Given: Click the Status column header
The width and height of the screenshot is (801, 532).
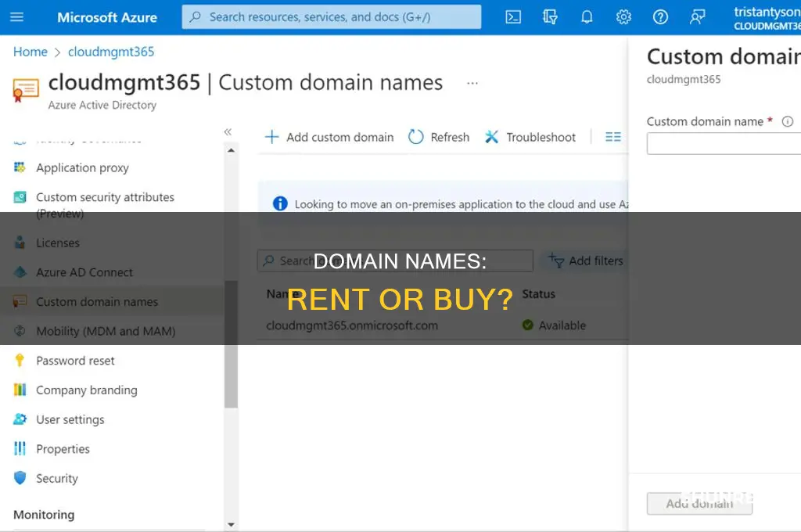Looking at the screenshot, I should (x=538, y=294).
